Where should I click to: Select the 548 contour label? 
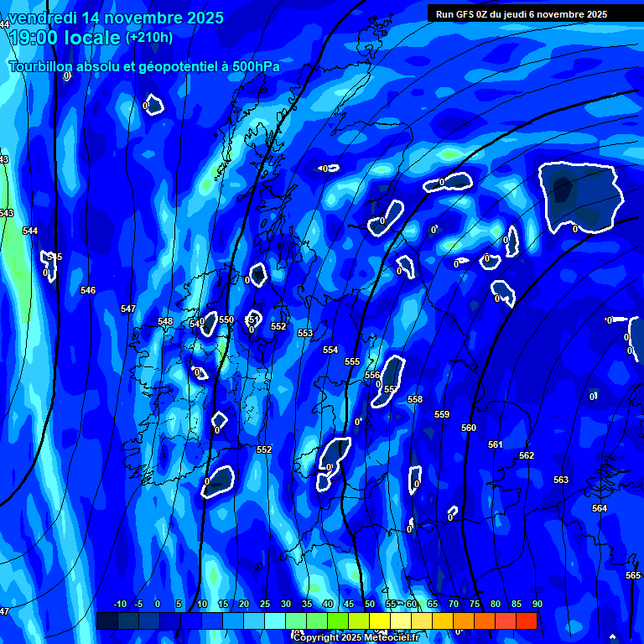coord(165,322)
